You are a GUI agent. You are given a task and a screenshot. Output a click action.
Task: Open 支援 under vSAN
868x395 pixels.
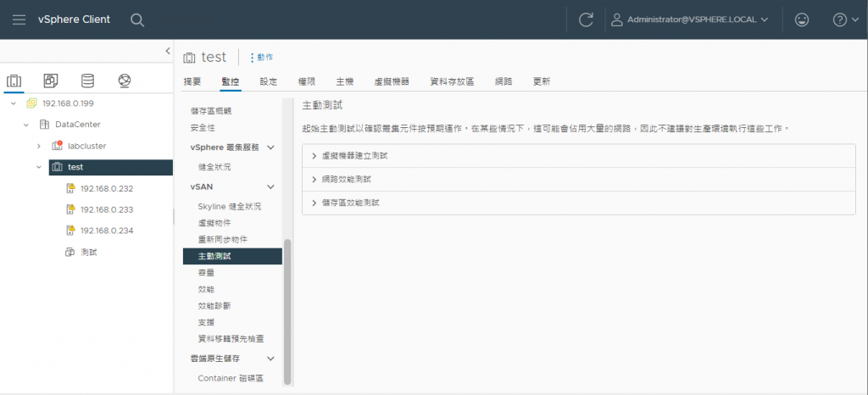tap(206, 322)
